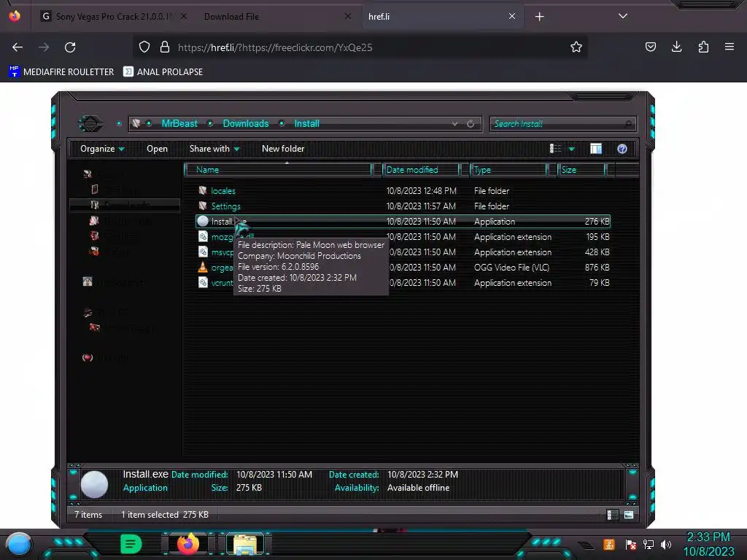The image size is (747, 560).
Task: Open the Organize menu
Action: (x=102, y=149)
